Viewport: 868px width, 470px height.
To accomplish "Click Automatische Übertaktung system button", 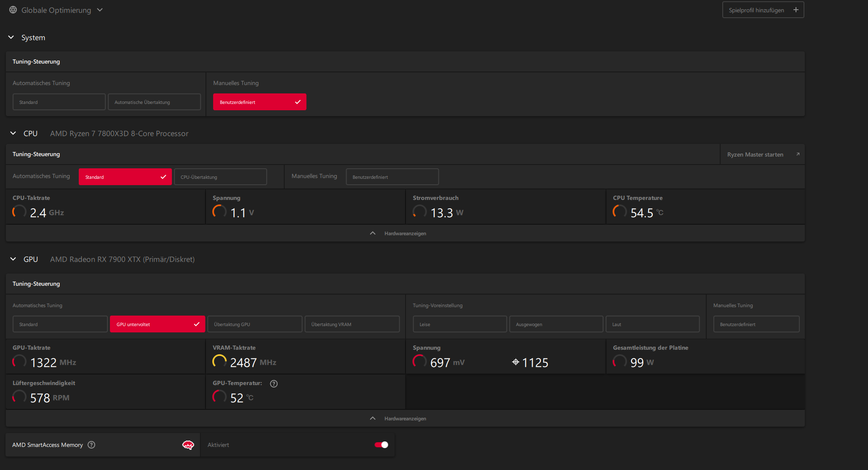I will click(x=154, y=102).
